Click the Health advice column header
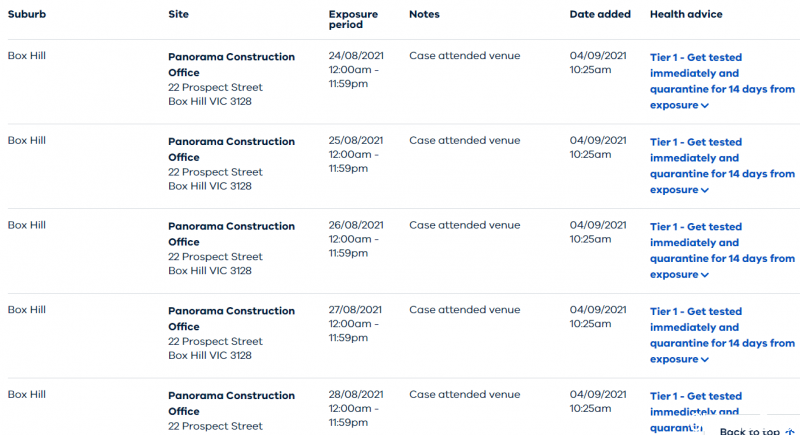This screenshot has width=800, height=435. (686, 14)
